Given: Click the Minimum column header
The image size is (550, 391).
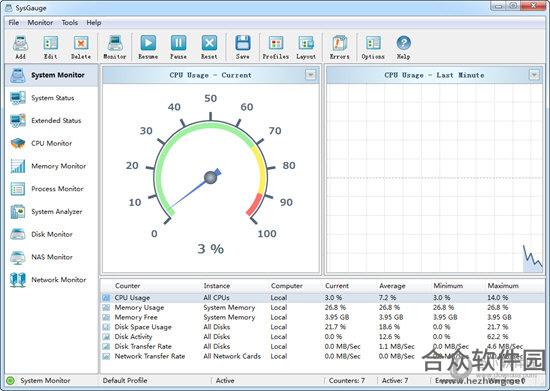Looking at the screenshot, I should pyautogui.click(x=448, y=286).
